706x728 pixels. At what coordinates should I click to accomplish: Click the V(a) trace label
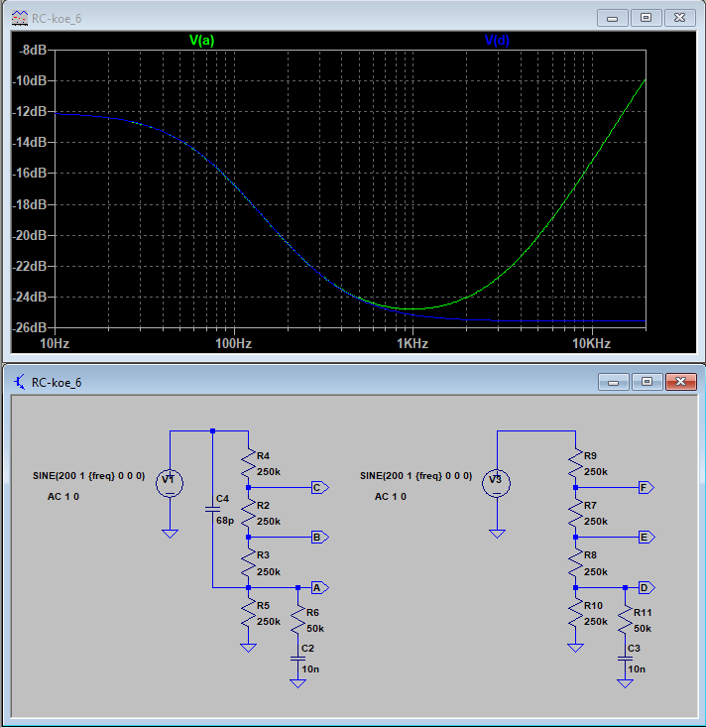click(x=201, y=41)
